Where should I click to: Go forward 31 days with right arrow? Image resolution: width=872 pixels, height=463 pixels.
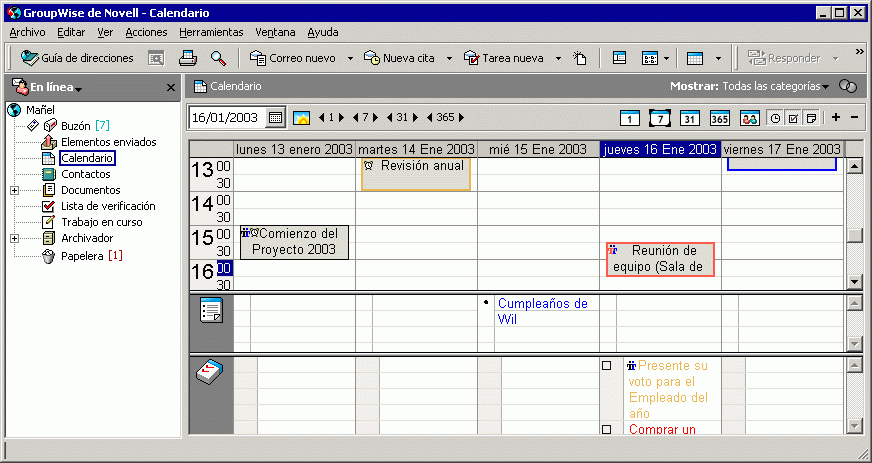[x=415, y=117]
